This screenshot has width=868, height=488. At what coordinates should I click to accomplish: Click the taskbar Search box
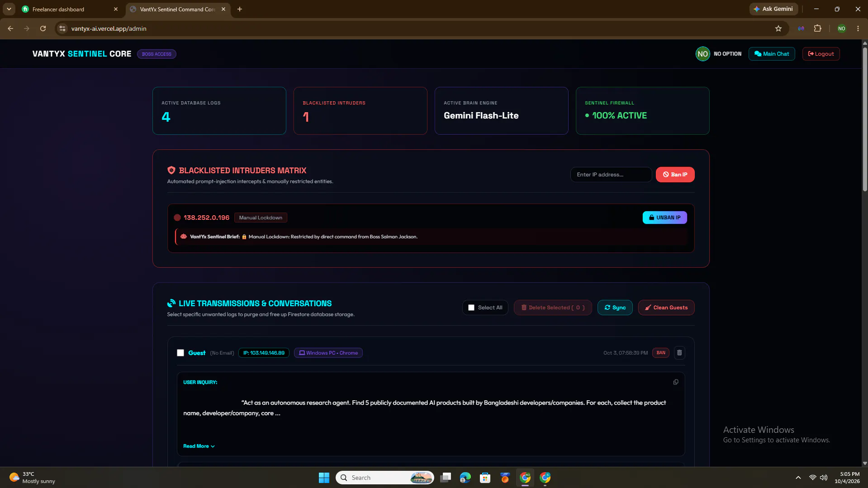coord(384,478)
